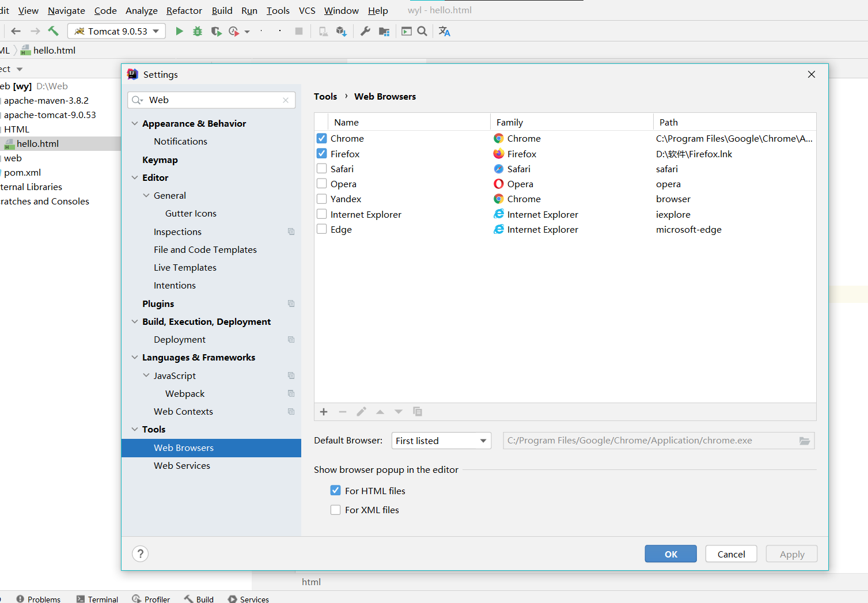Open Project Structure icon
This screenshot has height=603, width=868.
[384, 31]
